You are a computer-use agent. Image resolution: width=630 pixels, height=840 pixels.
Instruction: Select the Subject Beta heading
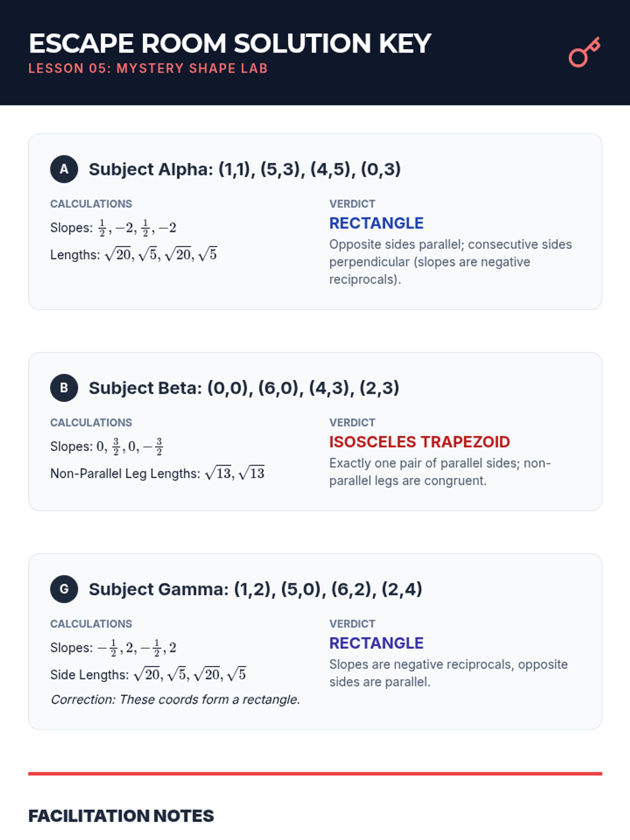(244, 388)
